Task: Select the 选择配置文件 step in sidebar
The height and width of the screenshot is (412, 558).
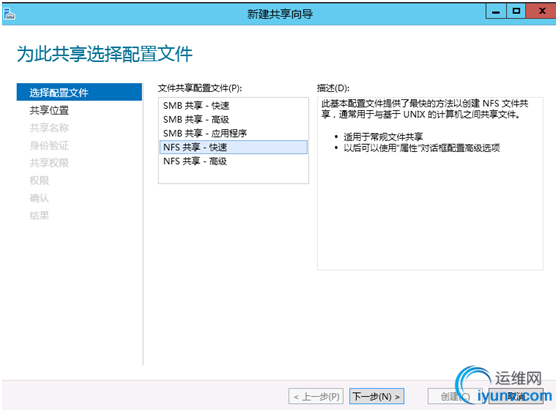Action: (x=79, y=92)
